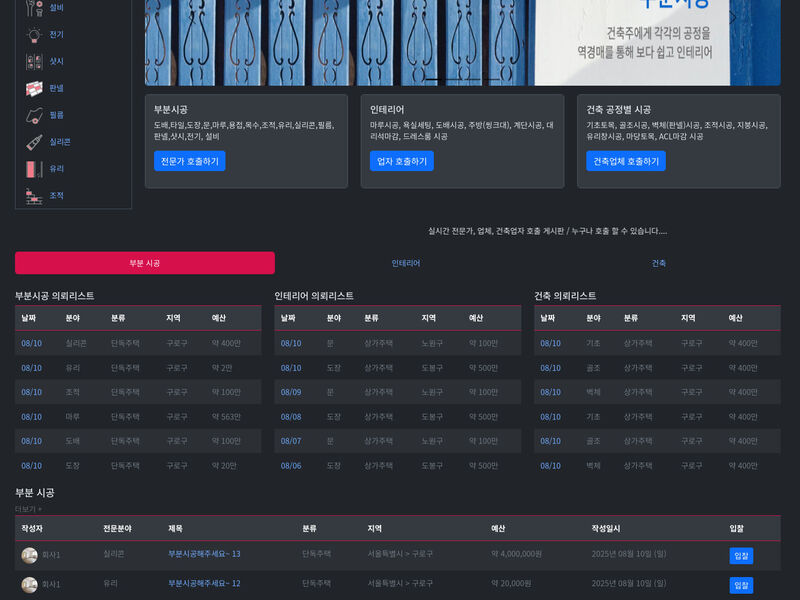Click 실시간 전문가 호출 게시판 notice text

click(x=547, y=231)
